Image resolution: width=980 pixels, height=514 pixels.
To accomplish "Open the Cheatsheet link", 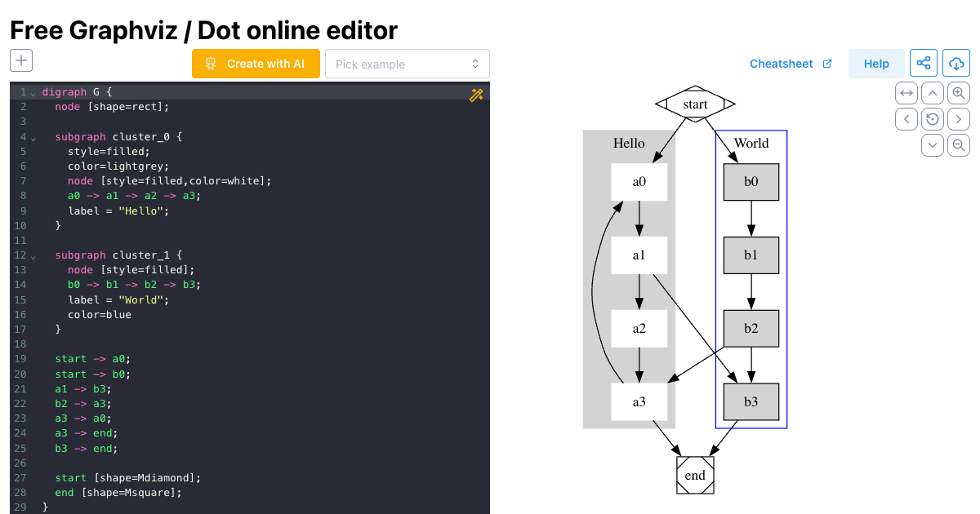I will (x=790, y=64).
